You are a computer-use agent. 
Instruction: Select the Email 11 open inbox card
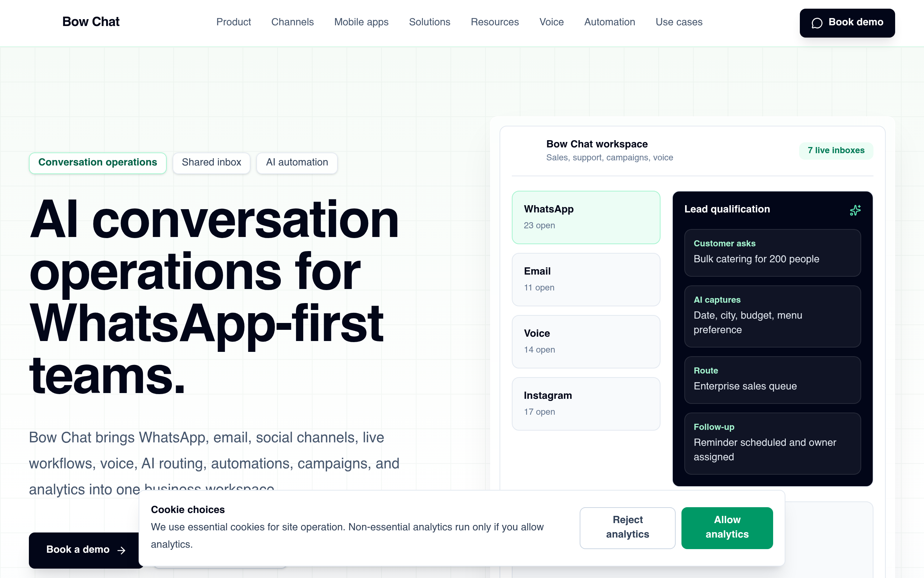coord(586,279)
